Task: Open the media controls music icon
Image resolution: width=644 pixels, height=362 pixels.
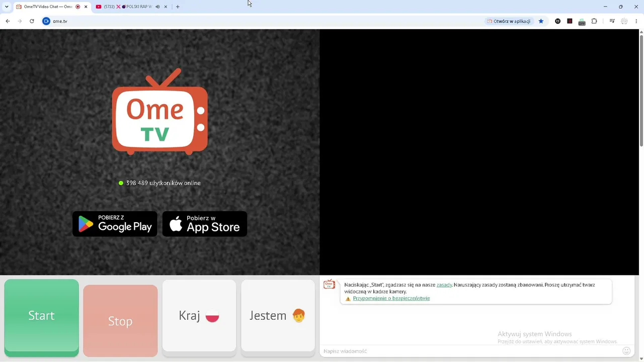Action: [x=612, y=21]
